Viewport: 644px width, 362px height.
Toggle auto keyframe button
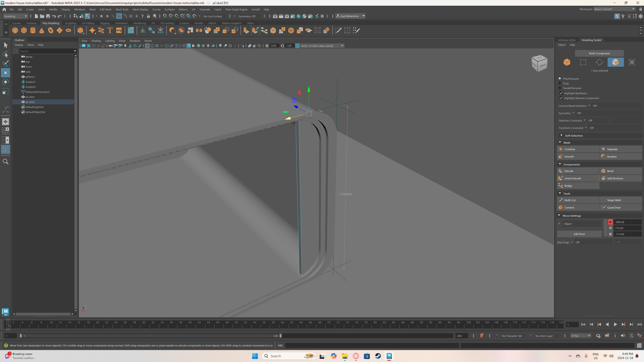pos(631,336)
